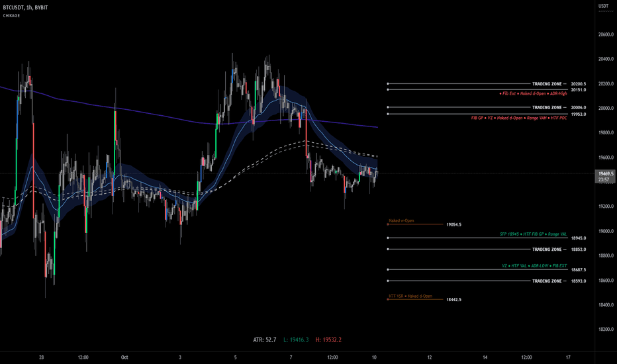Click the 19600.0 price axis tick
617x364 pixels.
tap(606, 158)
